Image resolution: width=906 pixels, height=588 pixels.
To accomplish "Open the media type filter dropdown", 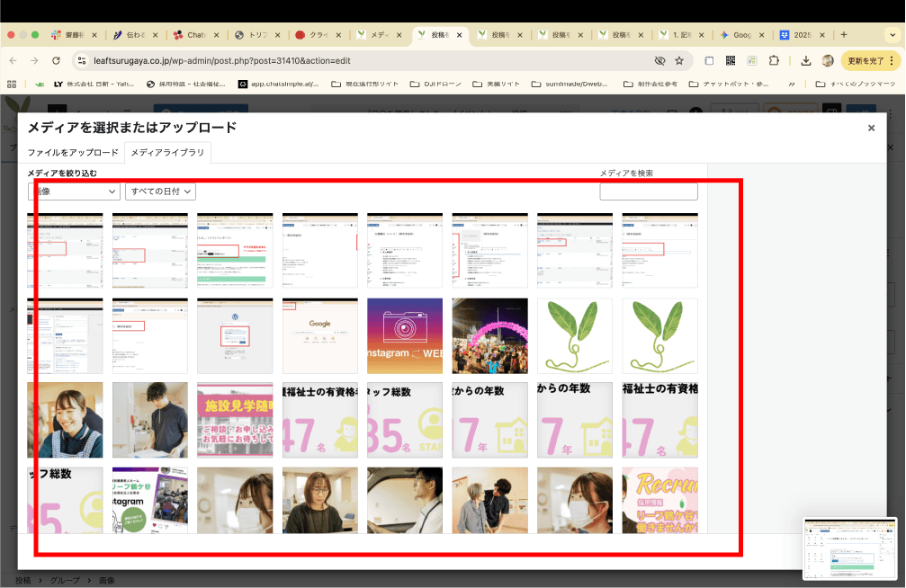I will (x=74, y=192).
